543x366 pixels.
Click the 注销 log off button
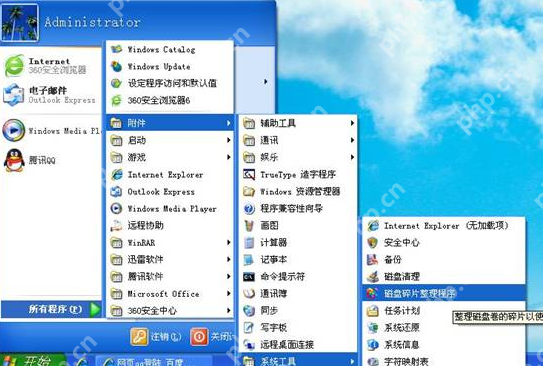[x=156, y=336]
